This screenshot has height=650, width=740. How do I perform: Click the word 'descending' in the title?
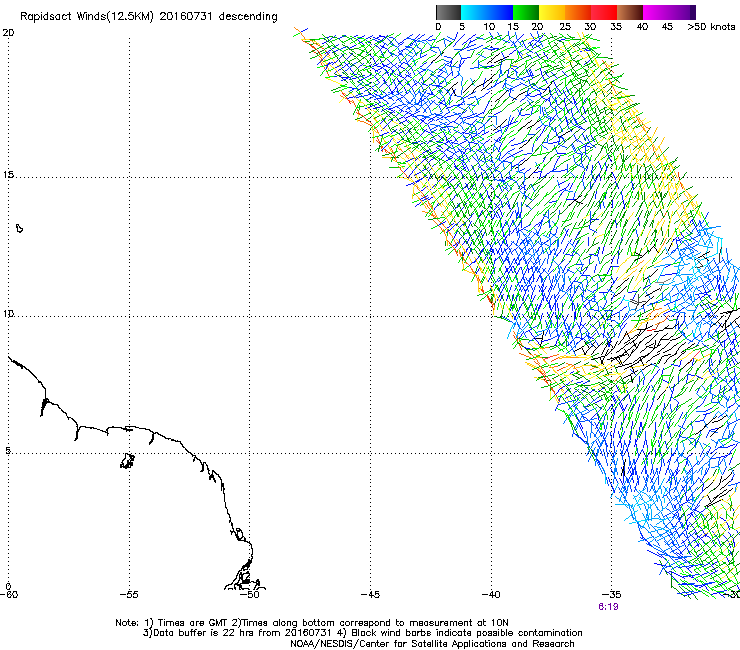click(248, 17)
